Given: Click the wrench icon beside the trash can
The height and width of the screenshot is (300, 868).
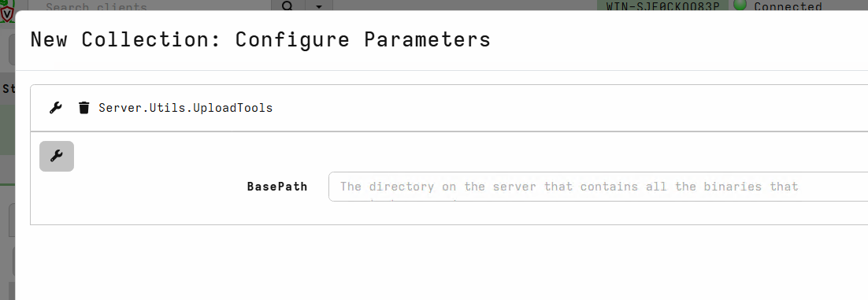Looking at the screenshot, I should tap(55, 108).
